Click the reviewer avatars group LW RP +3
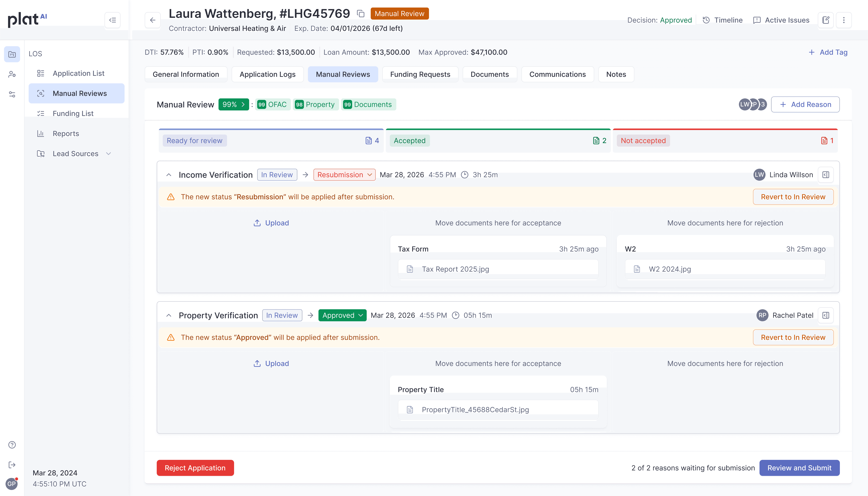 (x=752, y=104)
